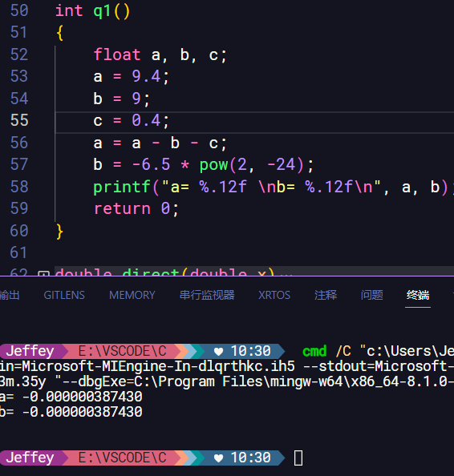
Task: Open the 串行监视器 tab
Action: point(207,295)
